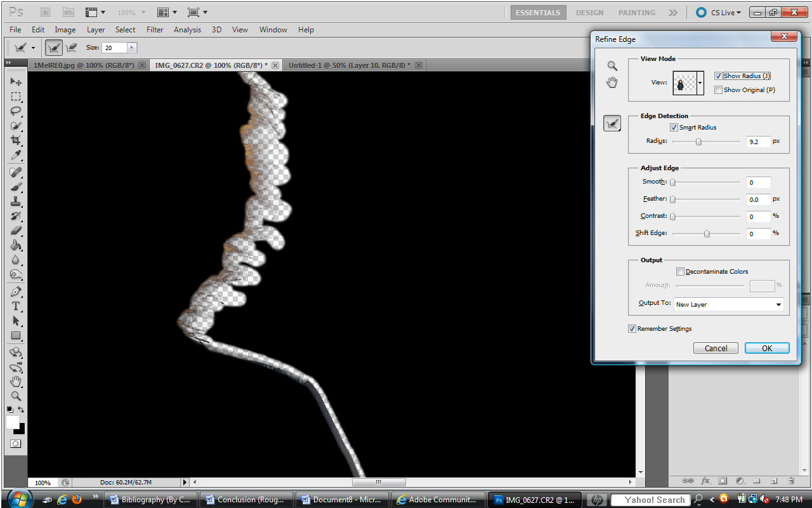Viewport: 812px width, 508px height.
Task: Adjust the Radius slider
Action: click(698, 142)
